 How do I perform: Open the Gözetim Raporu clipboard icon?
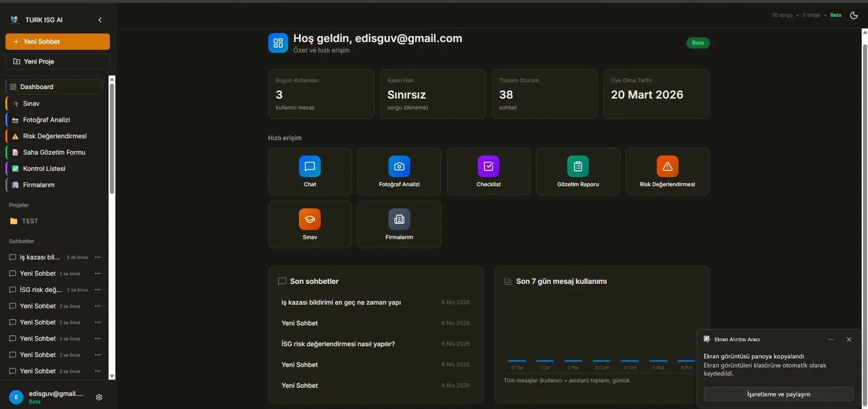[x=578, y=166]
